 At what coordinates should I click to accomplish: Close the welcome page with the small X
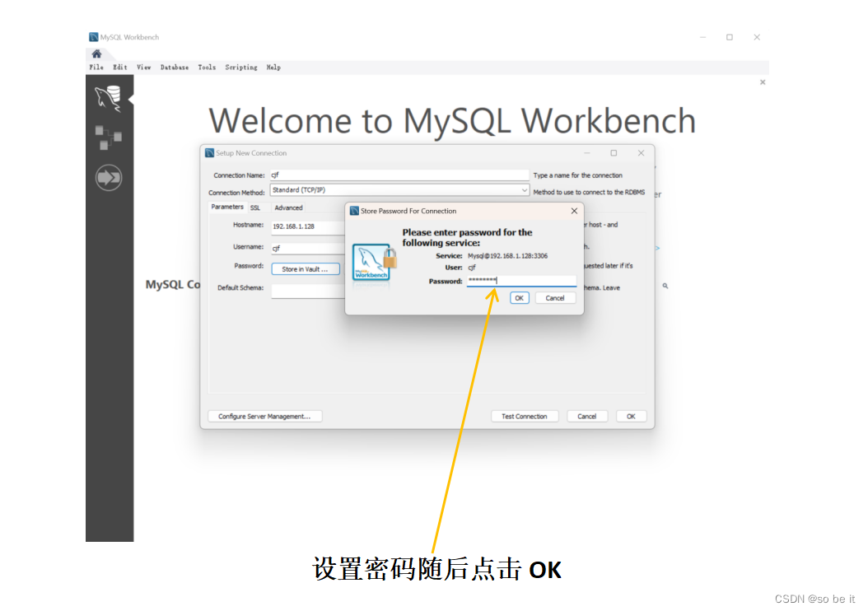tap(763, 82)
